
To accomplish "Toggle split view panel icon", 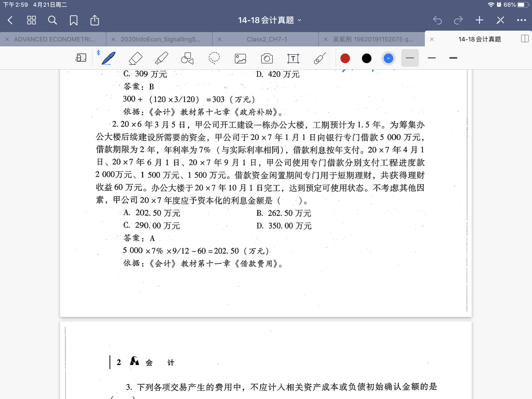I will [x=525, y=39].
